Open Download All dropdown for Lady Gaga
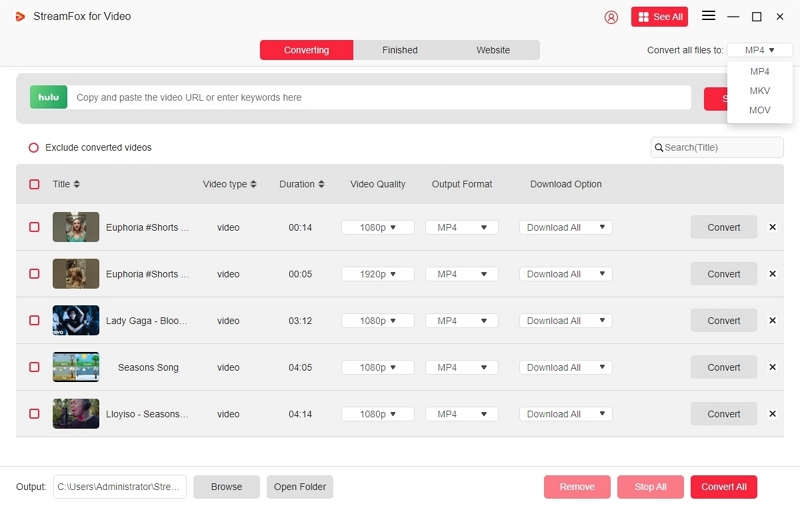The width and height of the screenshot is (800, 506). (565, 321)
